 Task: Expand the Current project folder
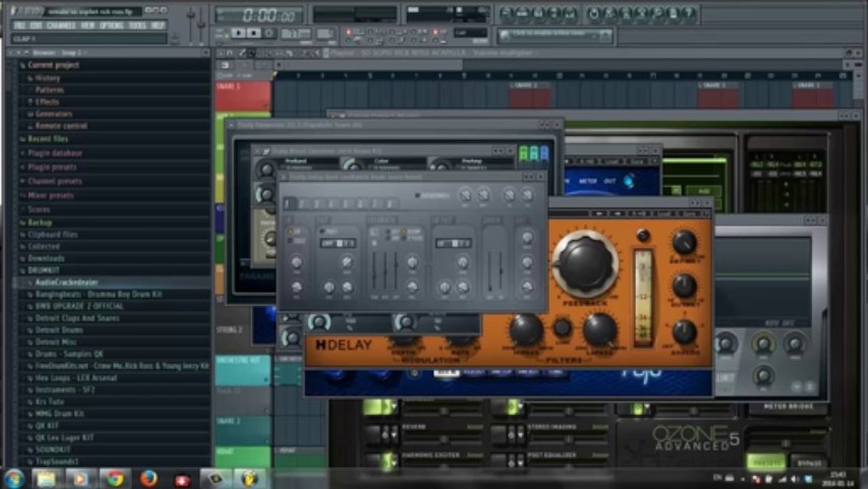(53, 65)
